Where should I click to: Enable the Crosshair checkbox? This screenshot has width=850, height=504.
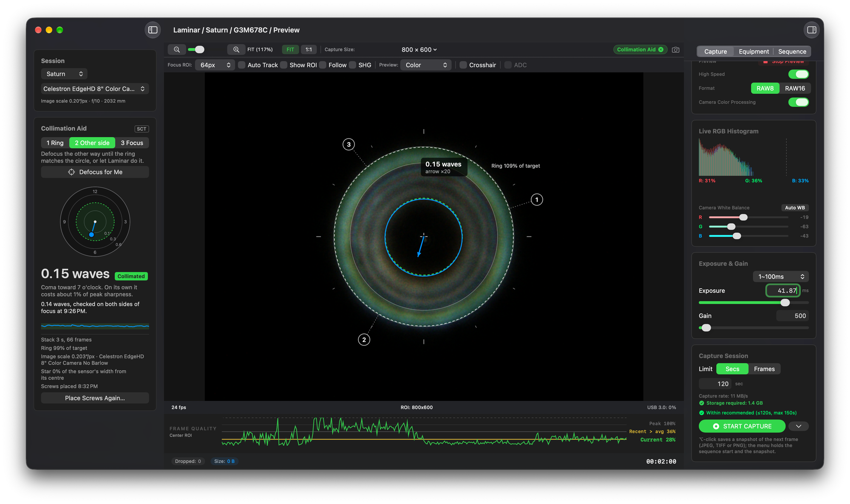click(x=463, y=65)
